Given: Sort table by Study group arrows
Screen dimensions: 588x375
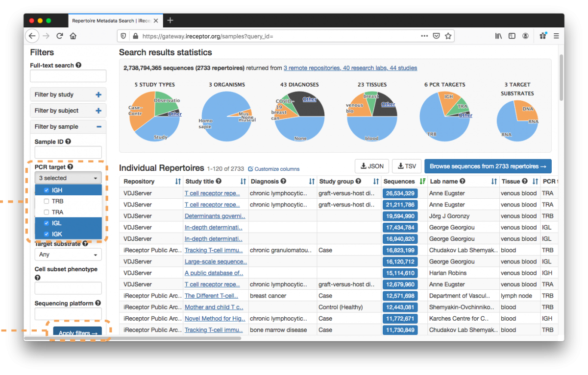Looking at the screenshot, I should pyautogui.click(x=375, y=182).
